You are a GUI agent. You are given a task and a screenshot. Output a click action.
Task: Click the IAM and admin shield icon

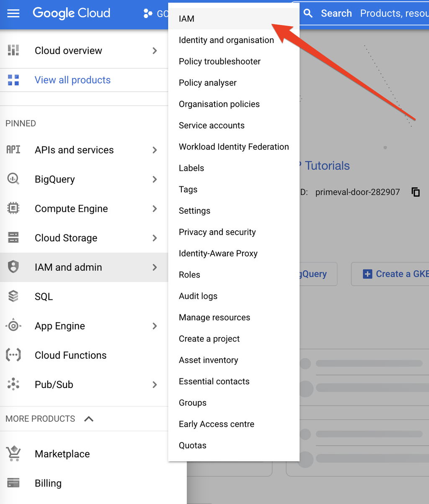tap(13, 267)
